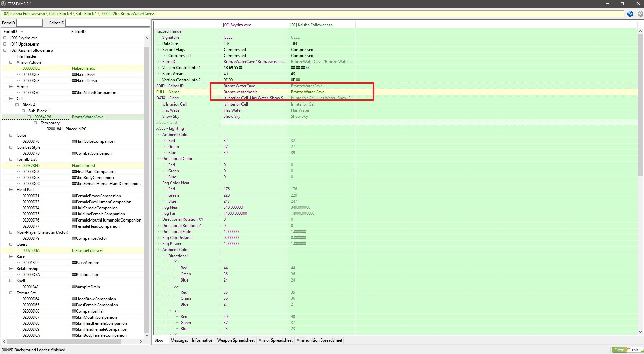
Task: Click the Editor ID search input field
Action: point(107,23)
